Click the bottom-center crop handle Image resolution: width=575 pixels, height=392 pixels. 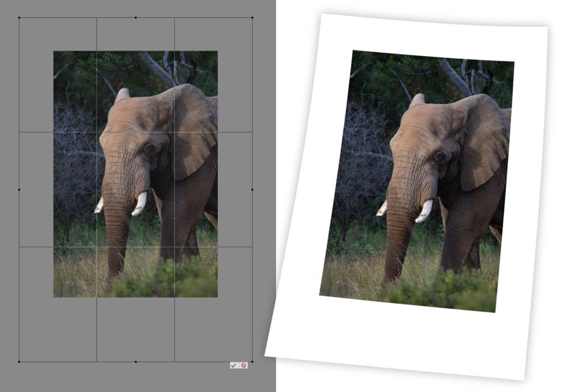coord(135,362)
